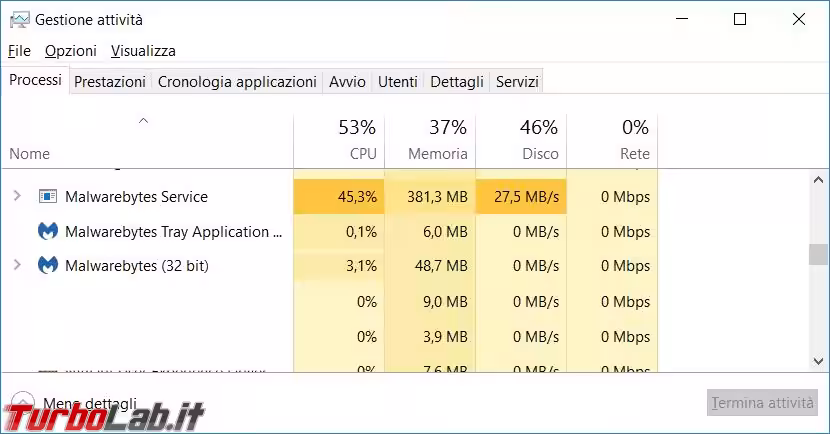Click the Malwarebytes (32 bit) icon
The width and height of the screenshot is (830, 434).
[47, 266]
